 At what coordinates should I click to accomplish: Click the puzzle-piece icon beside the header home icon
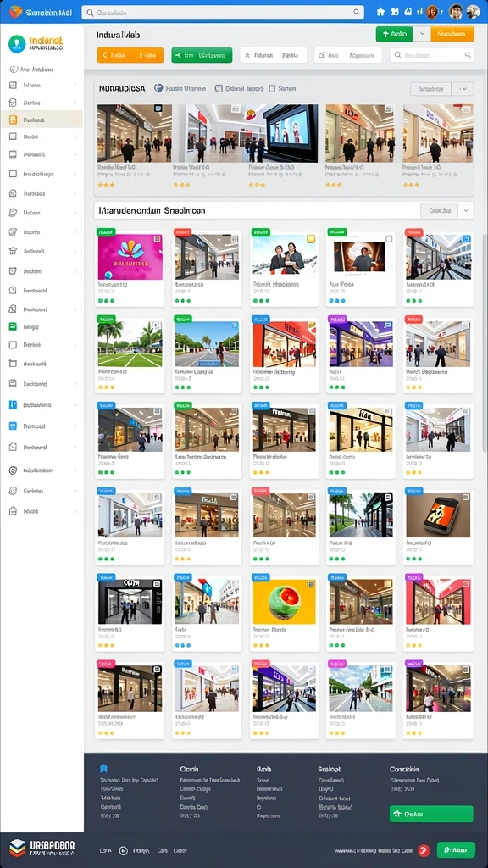click(395, 12)
